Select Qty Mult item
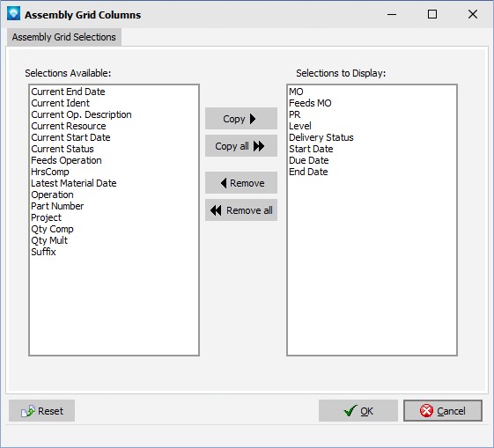The width and height of the screenshot is (494, 448). point(49,240)
